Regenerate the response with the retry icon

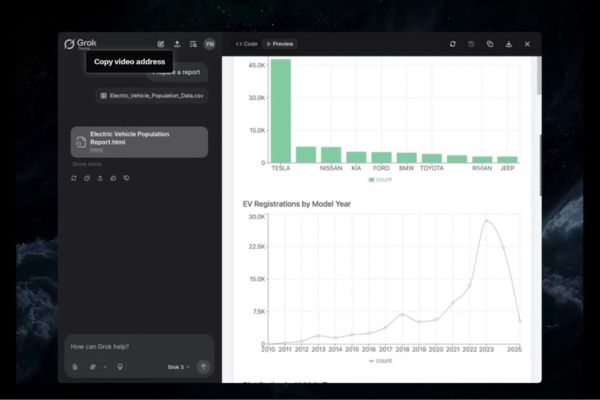pos(74,178)
